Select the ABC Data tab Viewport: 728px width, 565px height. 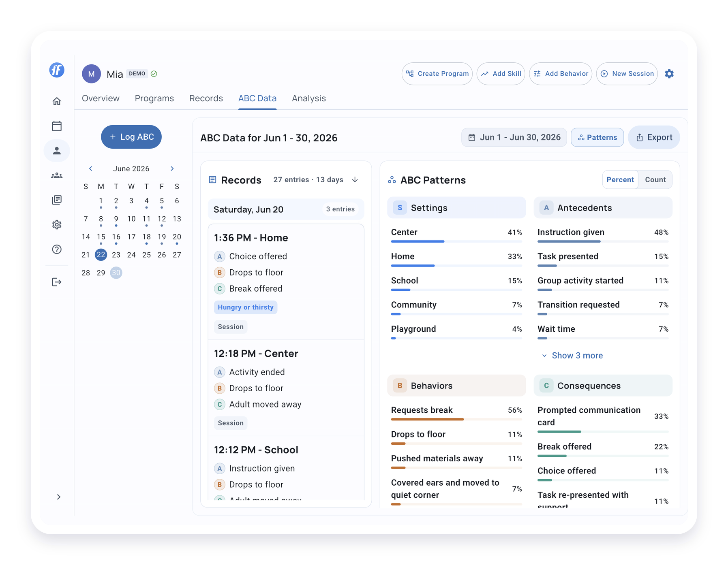257,98
